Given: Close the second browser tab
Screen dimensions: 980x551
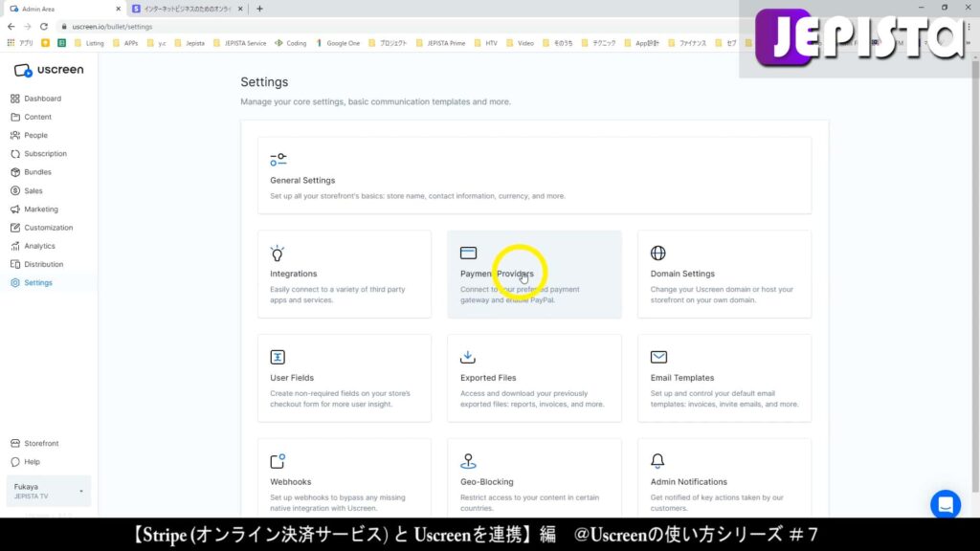Looking at the screenshot, I should click(240, 9).
